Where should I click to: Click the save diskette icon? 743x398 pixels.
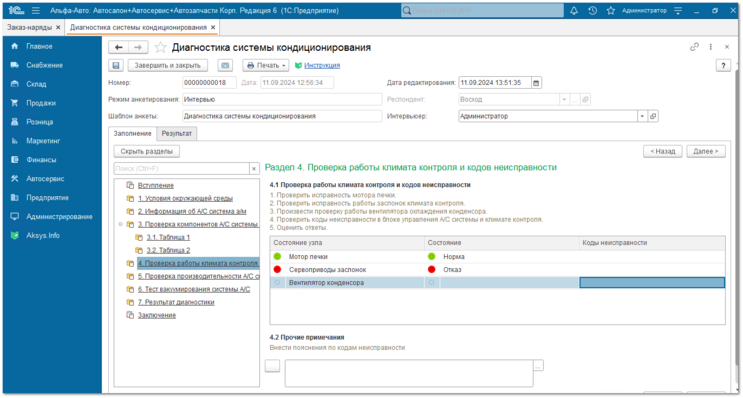[x=116, y=65]
